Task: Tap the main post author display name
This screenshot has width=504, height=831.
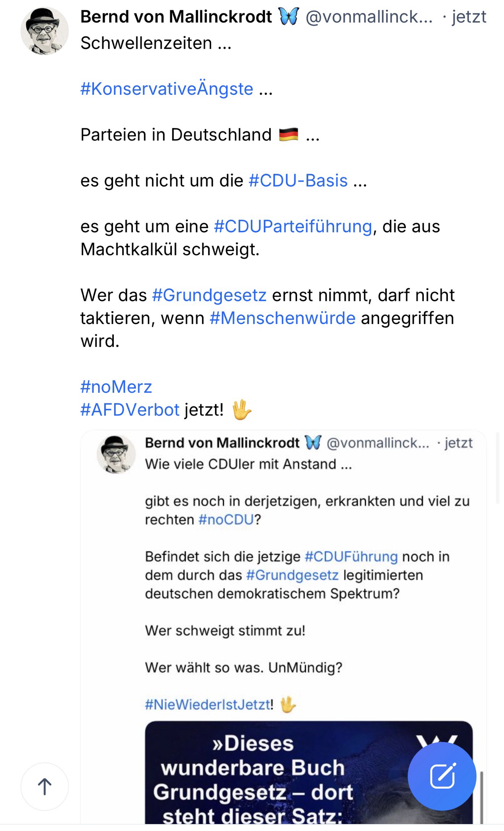Action: (x=176, y=17)
